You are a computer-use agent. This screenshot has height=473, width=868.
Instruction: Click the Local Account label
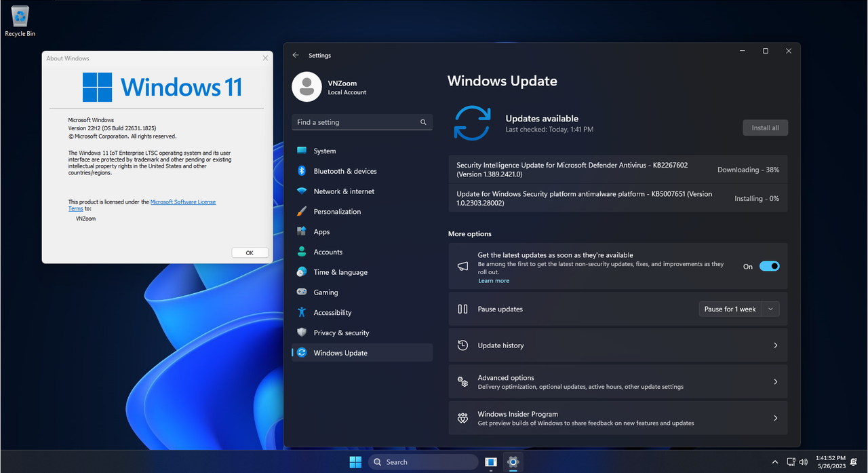coord(347,92)
